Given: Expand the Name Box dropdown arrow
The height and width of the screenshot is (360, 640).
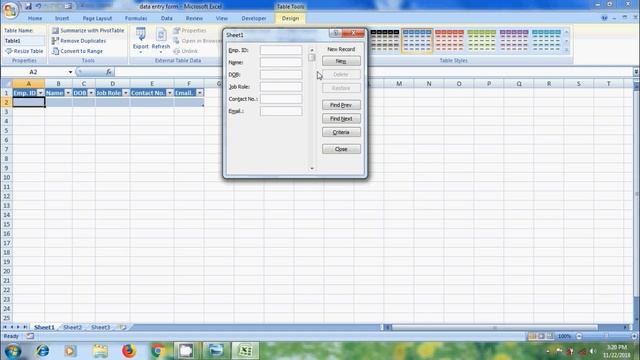Looking at the screenshot, I should (x=70, y=72).
